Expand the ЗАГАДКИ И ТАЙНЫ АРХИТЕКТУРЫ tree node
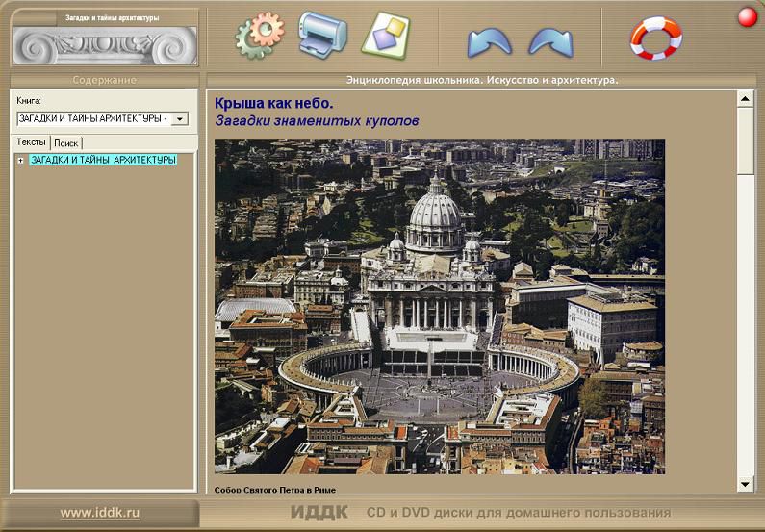The height and width of the screenshot is (532, 765). click(x=21, y=161)
